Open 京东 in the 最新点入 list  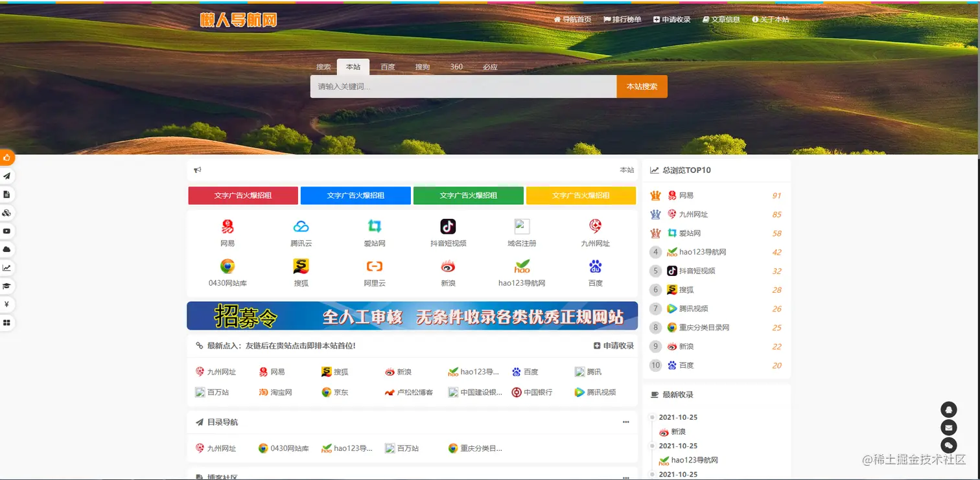pyautogui.click(x=335, y=392)
